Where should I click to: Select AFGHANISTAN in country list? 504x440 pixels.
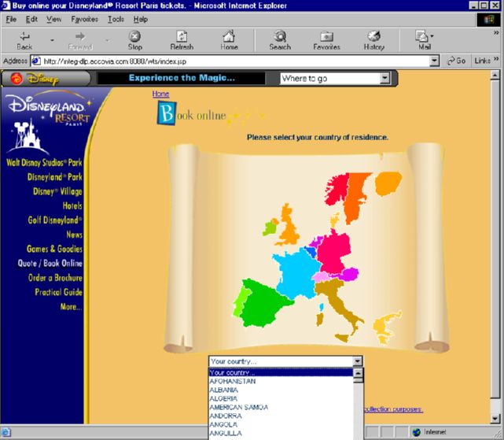click(x=281, y=382)
